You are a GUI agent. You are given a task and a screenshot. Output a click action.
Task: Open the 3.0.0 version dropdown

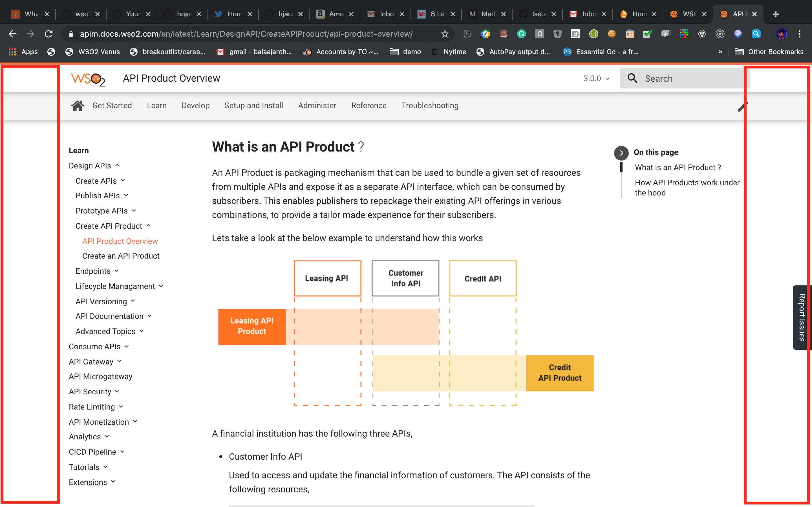coord(596,78)
